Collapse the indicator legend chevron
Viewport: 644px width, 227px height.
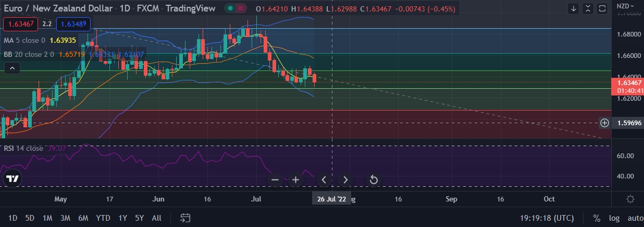[x=13, y=68]
